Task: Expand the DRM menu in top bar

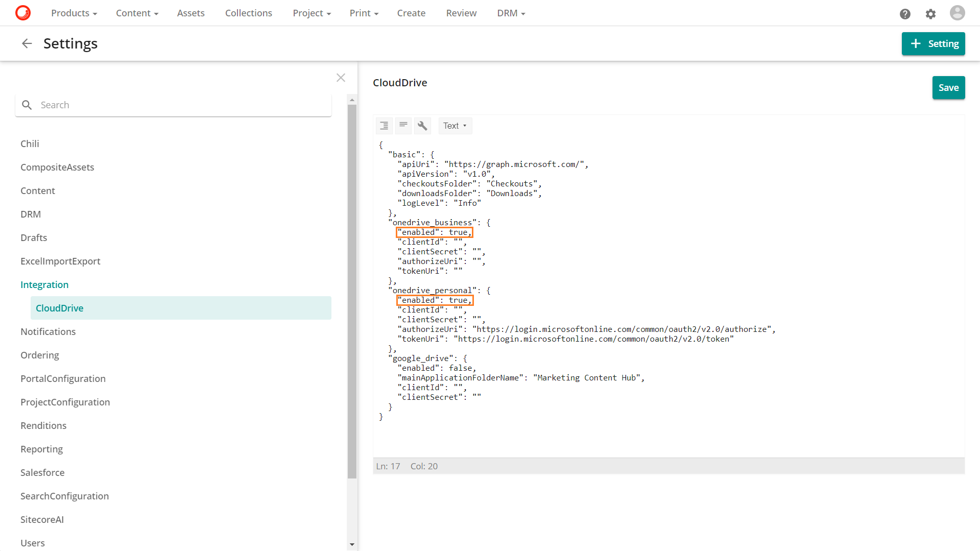Action: (511, 13)
